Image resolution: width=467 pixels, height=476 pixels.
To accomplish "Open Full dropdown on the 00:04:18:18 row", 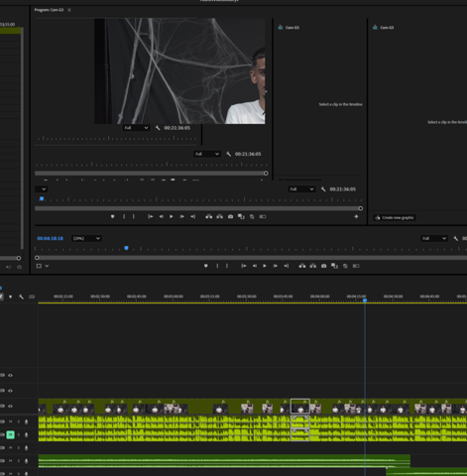I will point(434,238).
